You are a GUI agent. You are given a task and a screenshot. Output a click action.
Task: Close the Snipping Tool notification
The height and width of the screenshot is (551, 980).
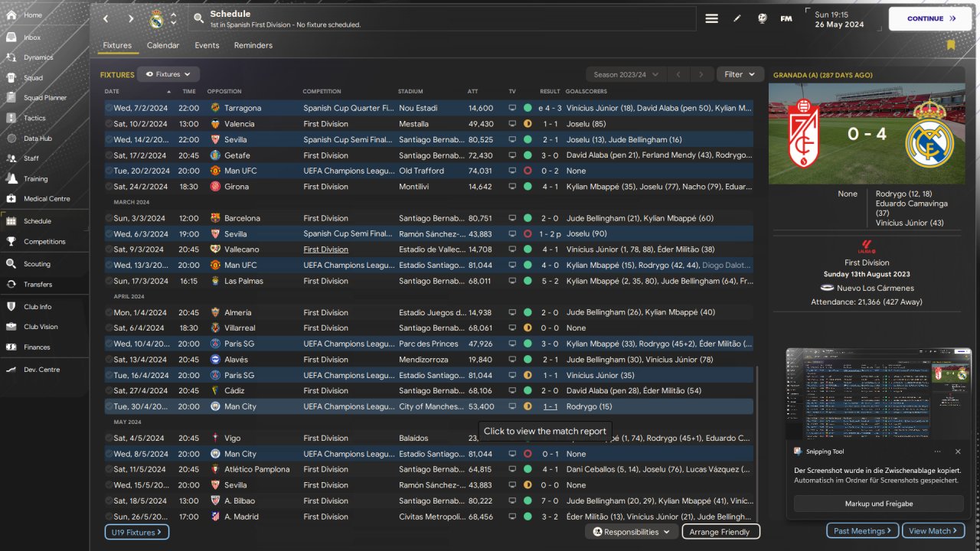958,452
